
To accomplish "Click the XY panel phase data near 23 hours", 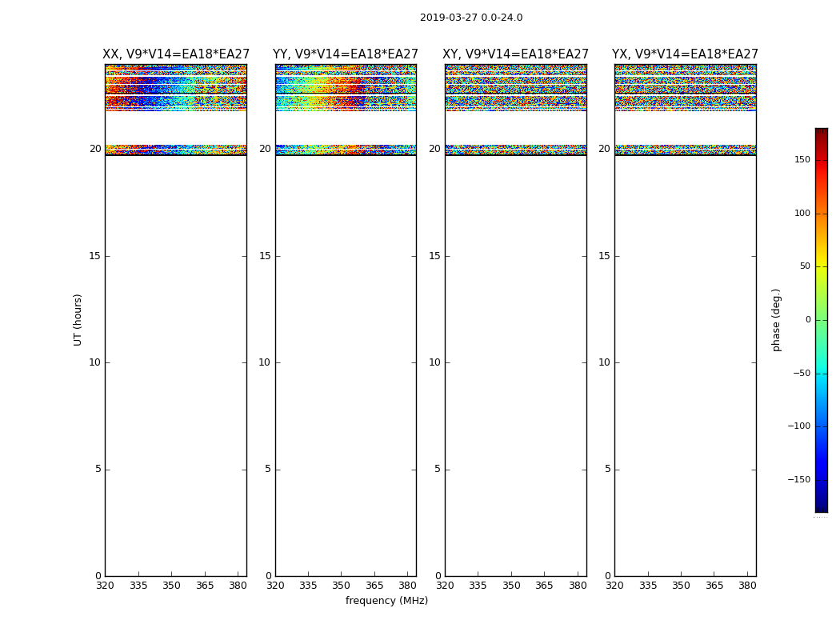I will 515,84.
